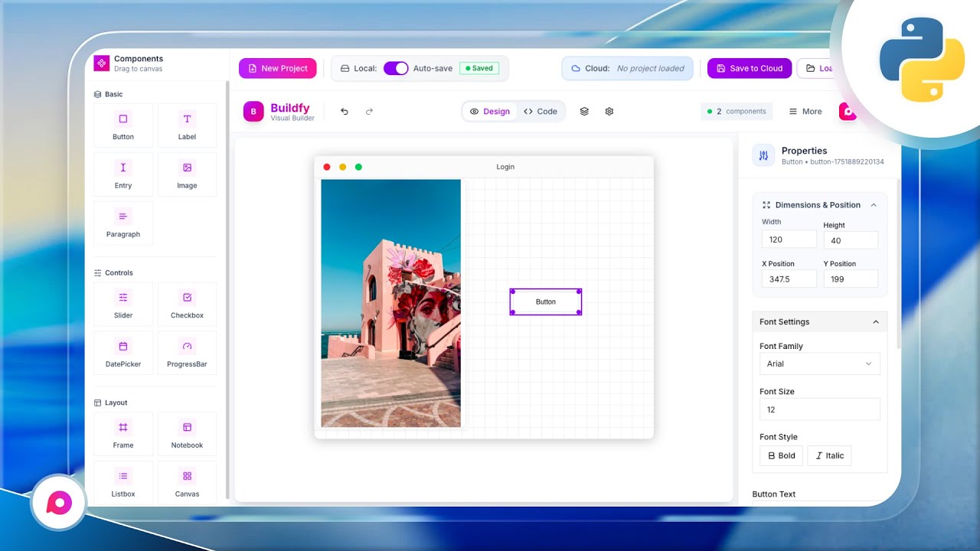Click the Properties sliders icon
Image resolution: width=980 pixels, height=551 pixels.
[x=763, y=155]
